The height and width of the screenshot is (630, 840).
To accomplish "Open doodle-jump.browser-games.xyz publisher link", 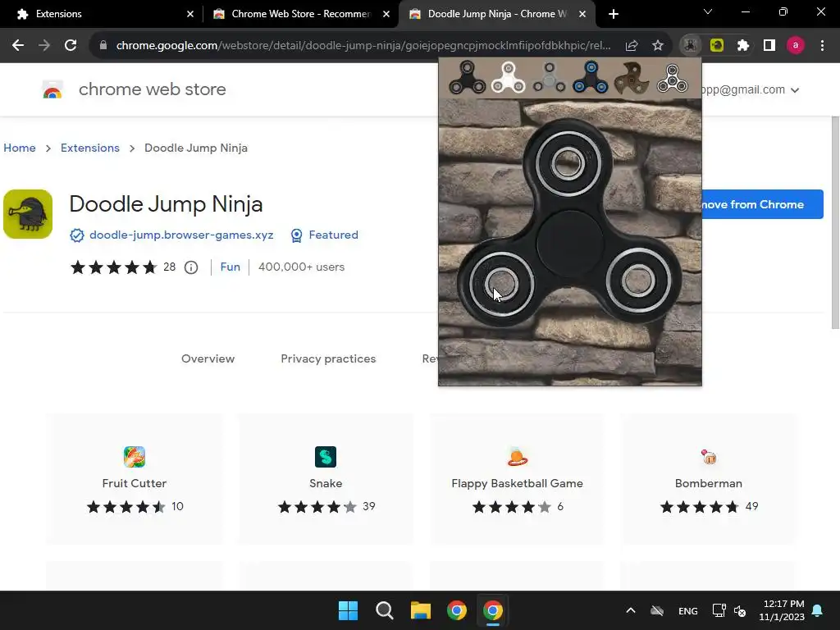I will tap(181, 235).
